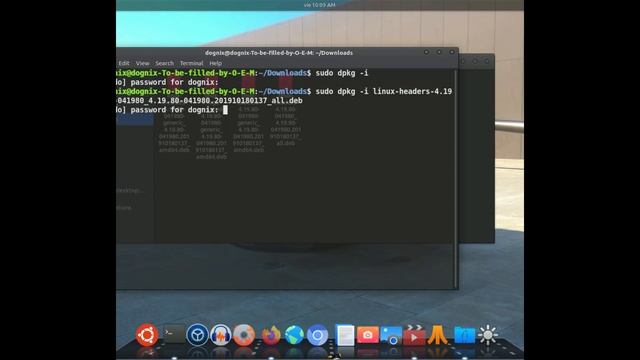Open the Ubuntu logo launcher in dock

[147, 335]
